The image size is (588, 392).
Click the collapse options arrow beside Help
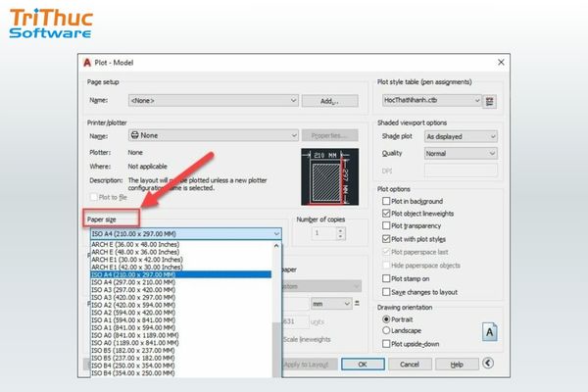pos(487,364)
